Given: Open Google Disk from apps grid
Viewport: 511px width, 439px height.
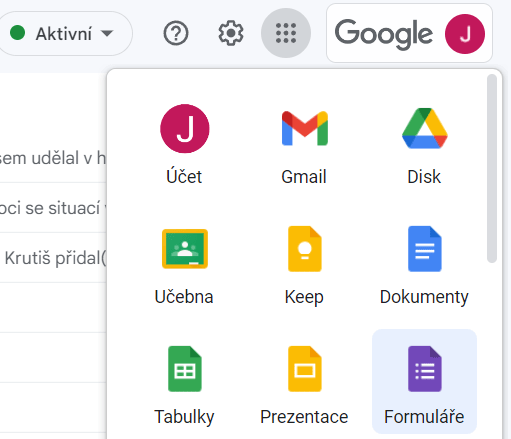Looking at the screenshot, I should pos(424,146).
